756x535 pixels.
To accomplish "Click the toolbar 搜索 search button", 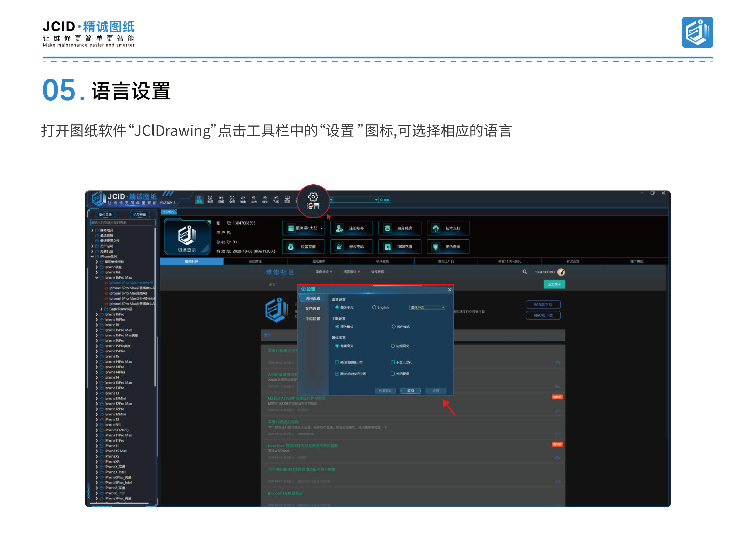I will (x=384, y=200).
